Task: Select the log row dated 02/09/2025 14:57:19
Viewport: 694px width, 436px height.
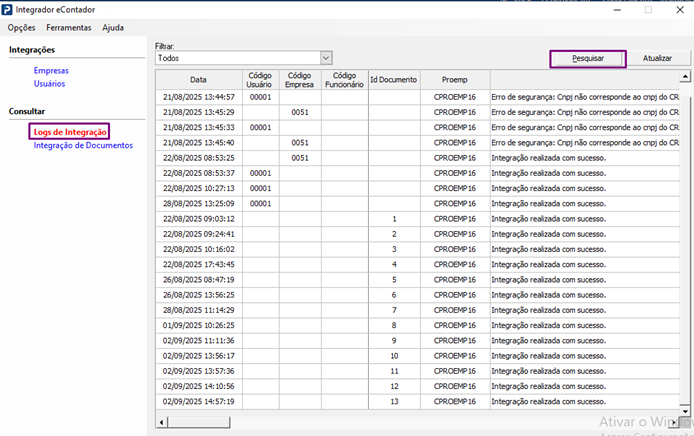Action: (198, 401)
